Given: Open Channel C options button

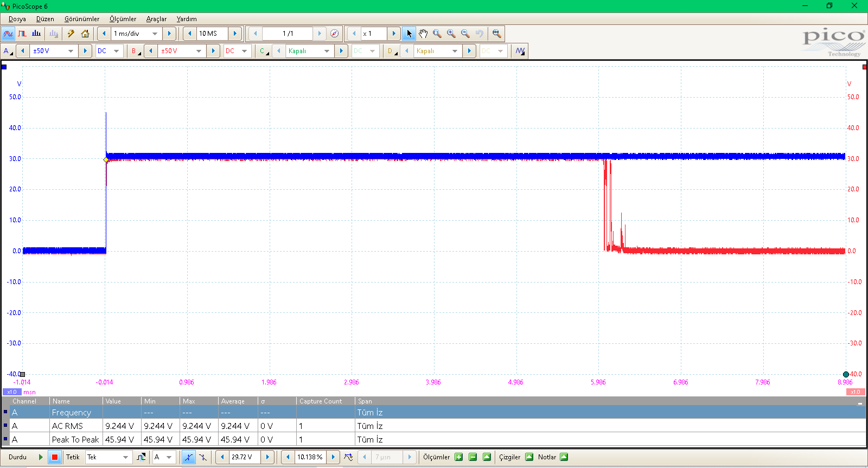Looking at the screenshot, I should [264, 51].
